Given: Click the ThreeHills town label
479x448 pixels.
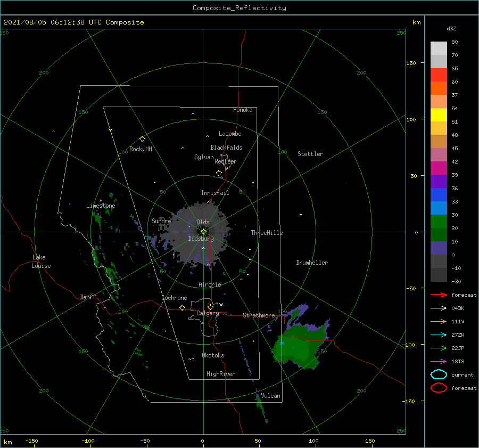Looking at the screenshot, I should [267, 233].
